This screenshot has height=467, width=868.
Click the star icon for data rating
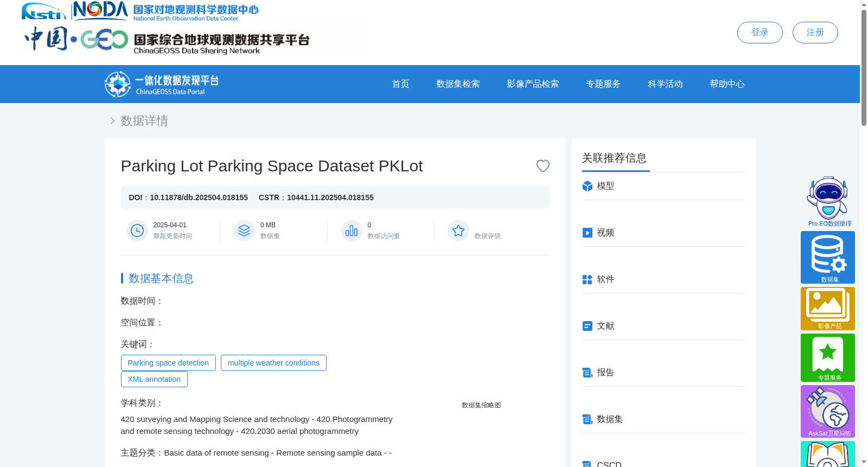458,231
